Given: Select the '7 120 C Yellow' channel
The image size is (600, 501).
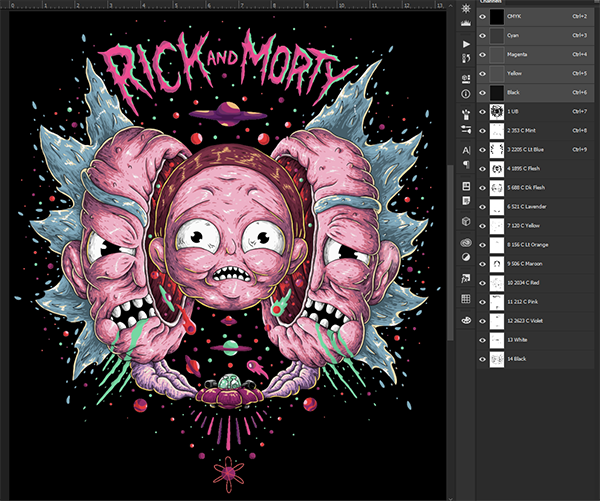Looking at the screenshot, I should tap(535, 226).
